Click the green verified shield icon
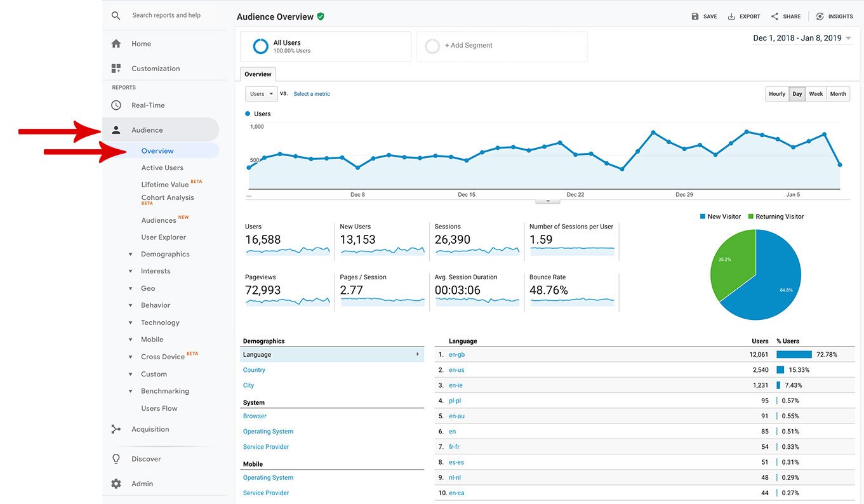 321,17
